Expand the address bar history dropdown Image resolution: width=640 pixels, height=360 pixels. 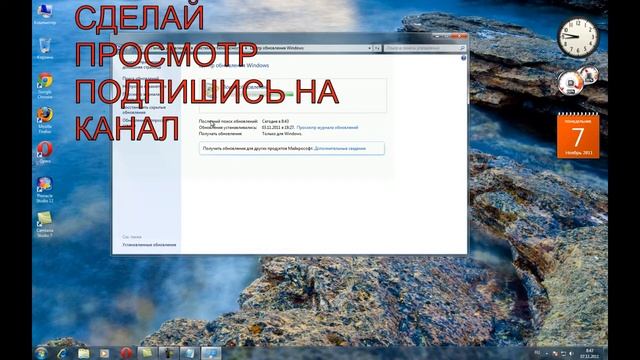click(x=369, y=48)
